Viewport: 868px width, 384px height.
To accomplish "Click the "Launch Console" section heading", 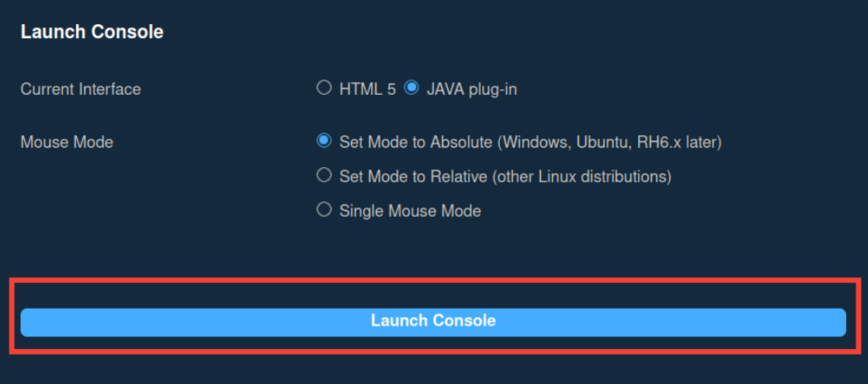I will (x=92, y=32).
